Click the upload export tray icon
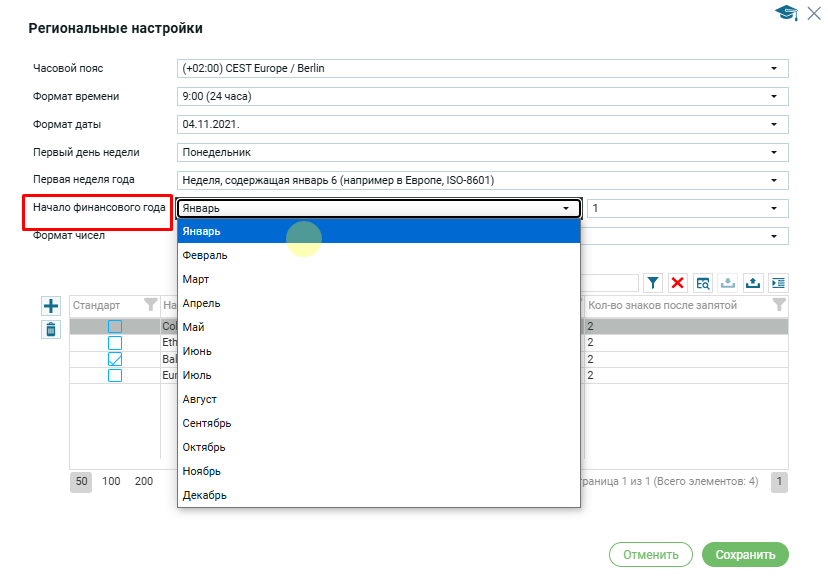The image size is (828, 584). (753, 283)
